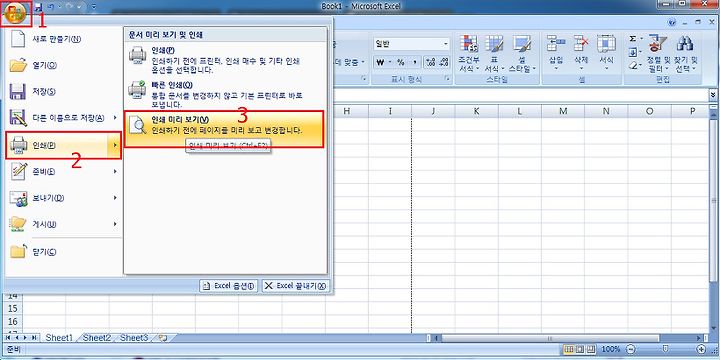The width and height of the screenshot is (720, 360).
Task: Click the 인쇄(P) printer option in submenu
Action: coord(225,60)
